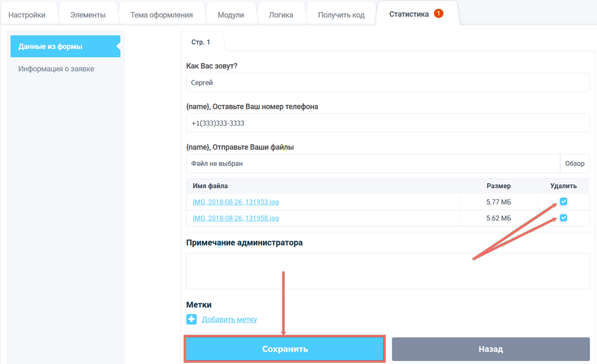
Task: Click into the Примечание администратора text field
Action: tap(388, 270)
